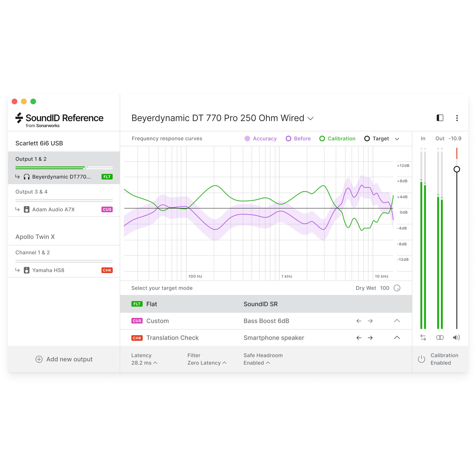Toggle the Target curve visibility

click(x=377, y=139)
